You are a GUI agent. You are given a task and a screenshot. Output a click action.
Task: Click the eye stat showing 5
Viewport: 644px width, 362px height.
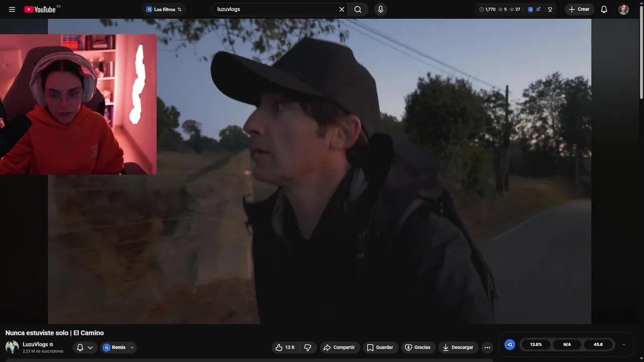pyautogui.click(x=503, y=10)
